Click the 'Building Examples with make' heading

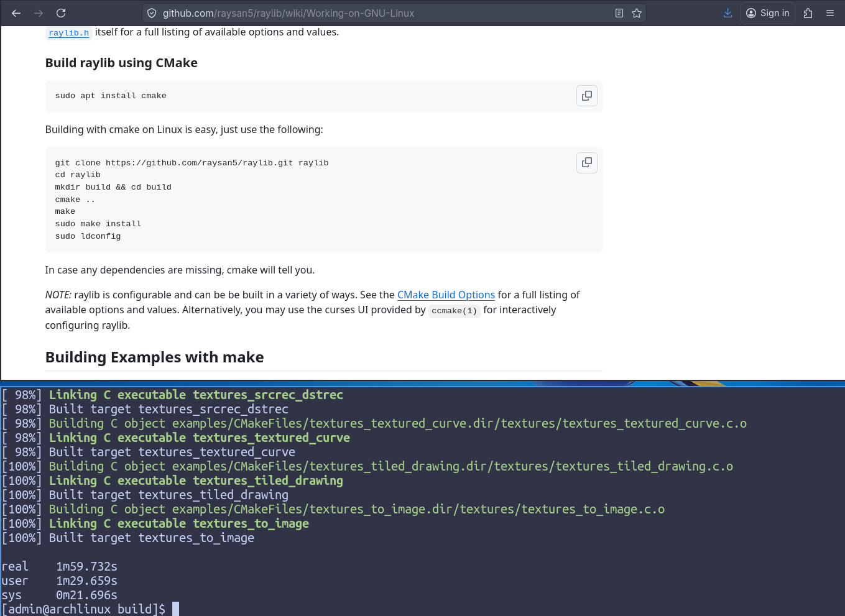click(154, 357)
